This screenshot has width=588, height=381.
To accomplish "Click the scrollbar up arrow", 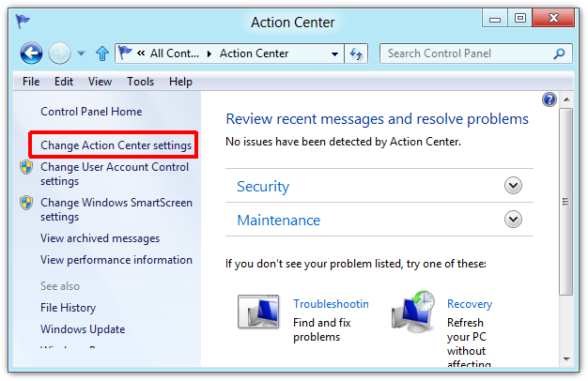I will click(x=566, y=99).
